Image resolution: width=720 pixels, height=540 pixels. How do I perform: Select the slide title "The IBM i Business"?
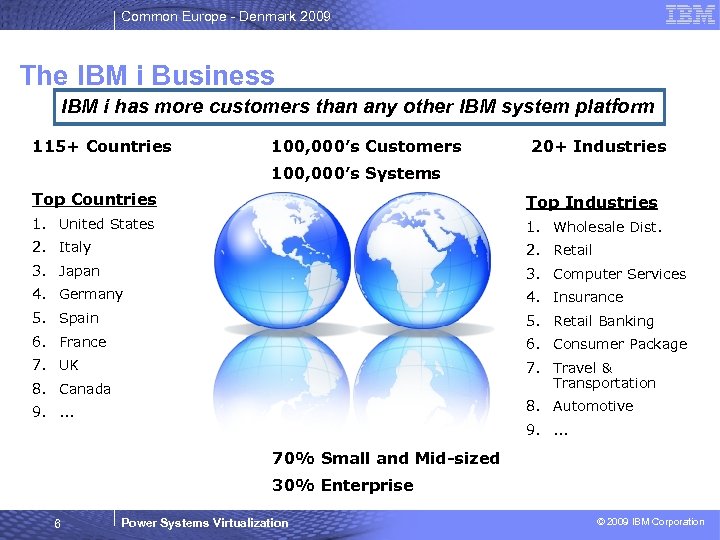(147, 75)
